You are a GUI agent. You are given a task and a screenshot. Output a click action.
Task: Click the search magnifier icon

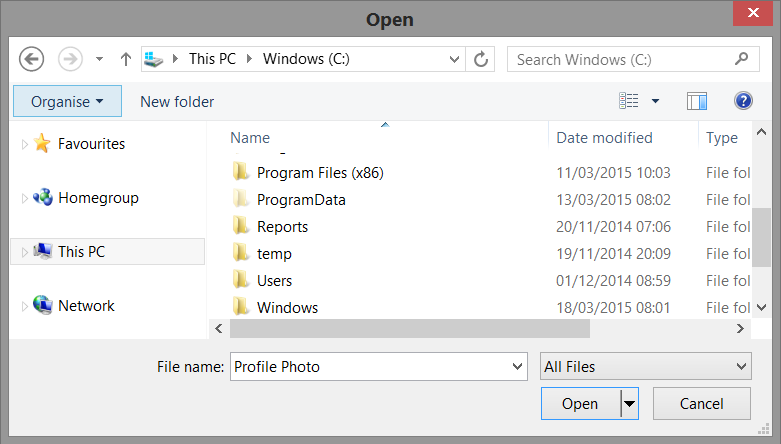click(x=741, y=59)
